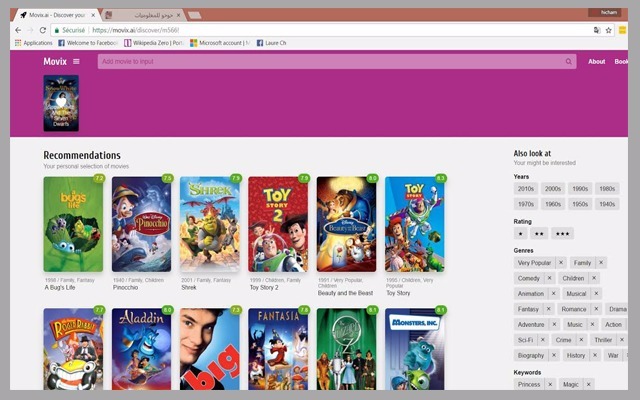Open the Movix hamburger menu
The width and height of the screenshot is (640, 400).
pyautogui.click(x=76, y=61)
